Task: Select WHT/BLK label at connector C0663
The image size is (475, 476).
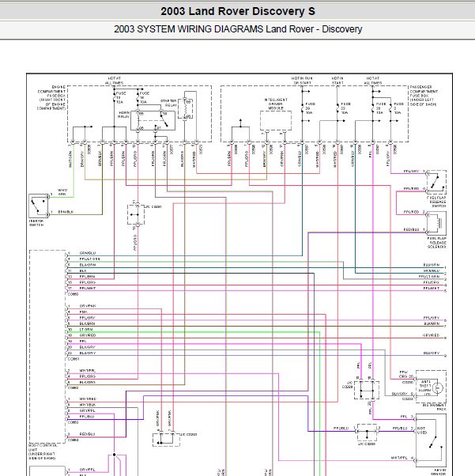Action: point(88,405)
